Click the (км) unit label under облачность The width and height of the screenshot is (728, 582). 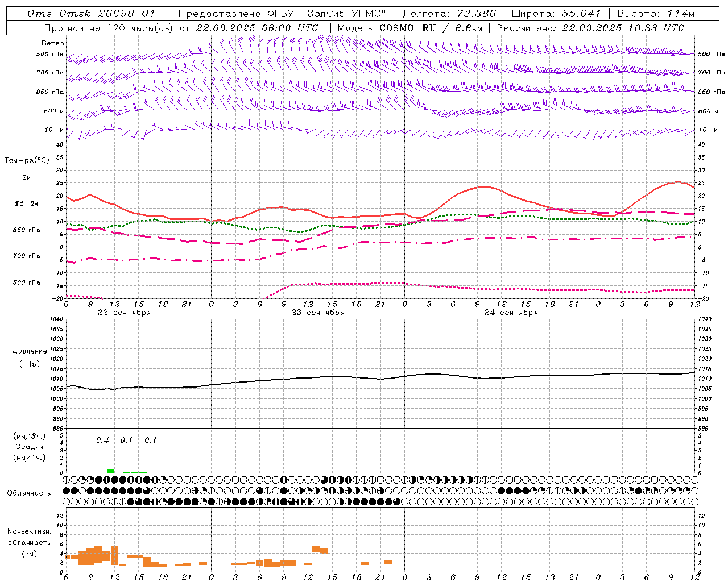[x=29, y=554]
